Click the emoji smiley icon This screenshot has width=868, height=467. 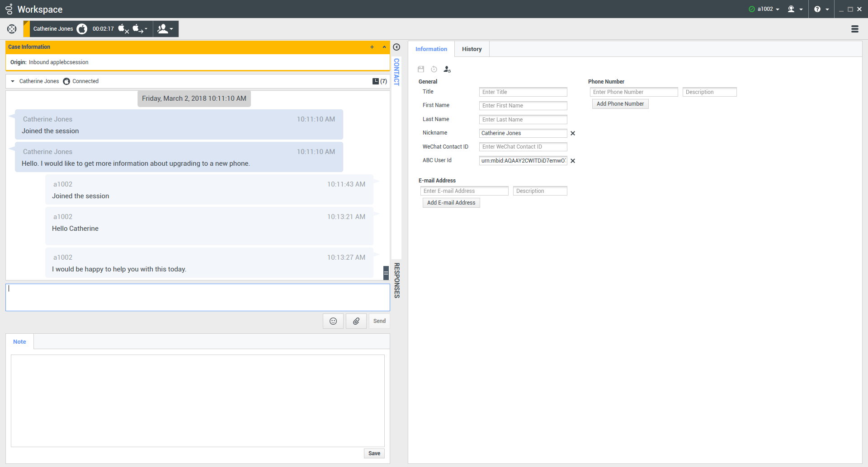pos(333,321)
